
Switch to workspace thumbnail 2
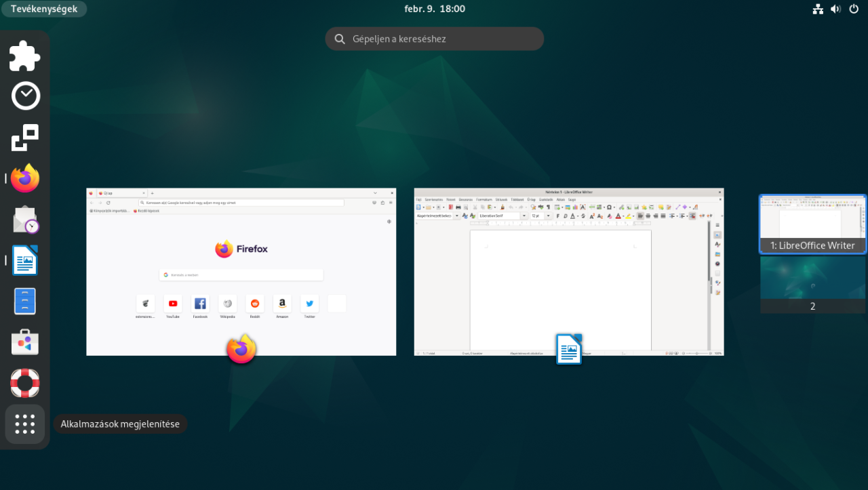tap(812, 285)
